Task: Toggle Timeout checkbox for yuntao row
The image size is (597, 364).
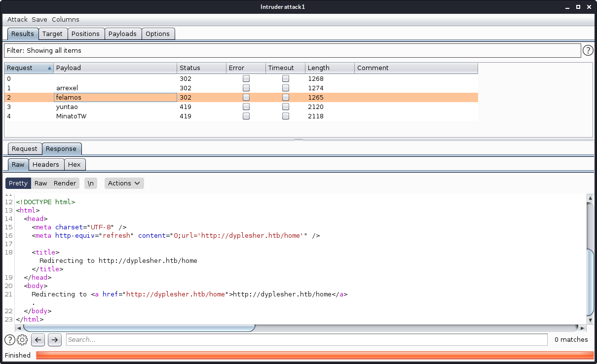Action: click(286, 107)
